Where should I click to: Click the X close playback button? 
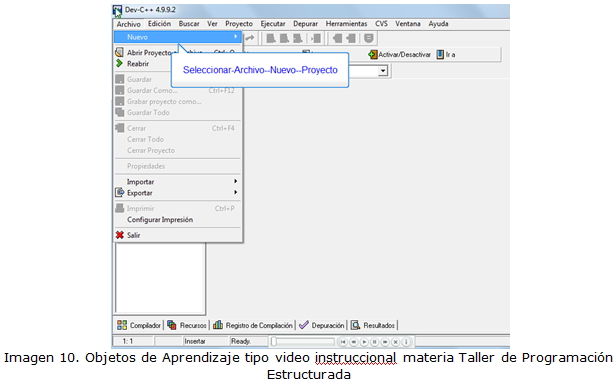[396, 342]
